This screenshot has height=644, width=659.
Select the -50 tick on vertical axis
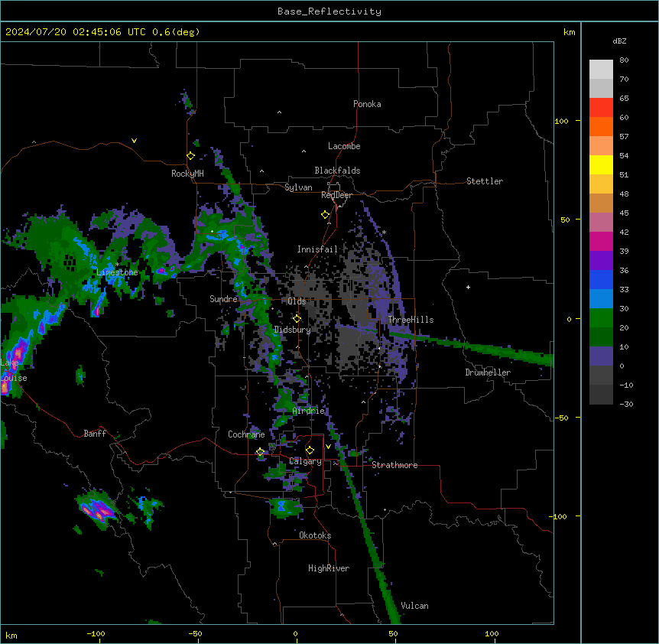(561, 418)
